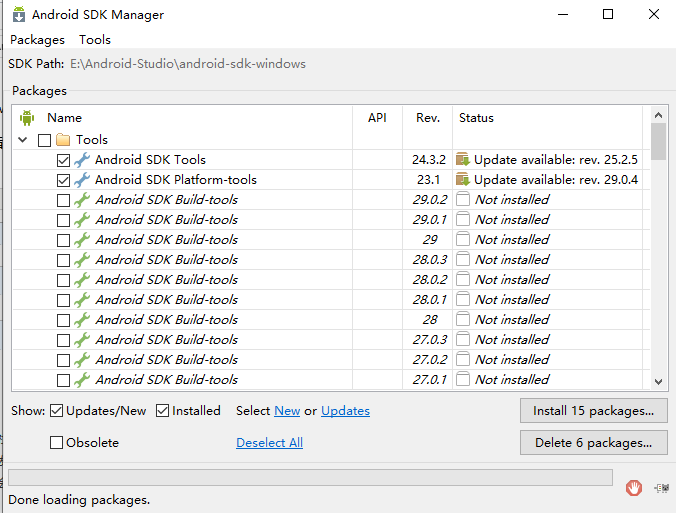Screen dimensions: 676x513
Task: Open the Tools menu in the menu bar
Action: (95, 40)
